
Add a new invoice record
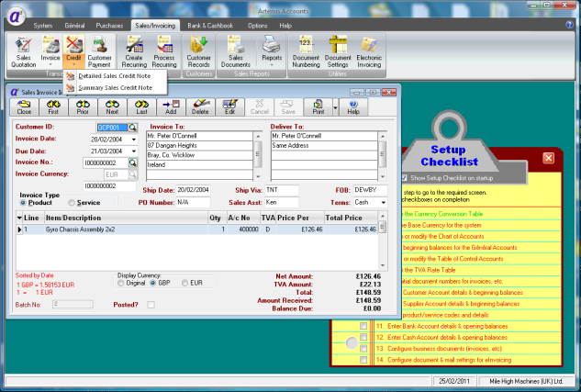(x=171, y=107)
